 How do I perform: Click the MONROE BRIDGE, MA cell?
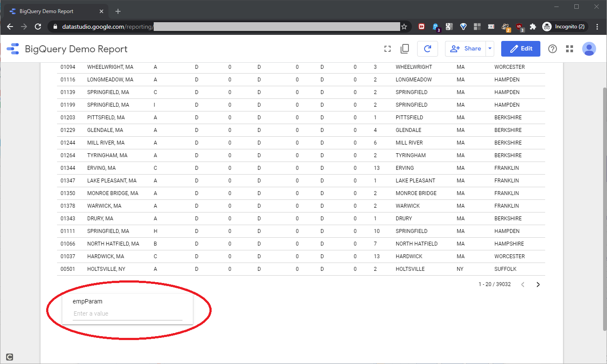pyautogui.click(x=113, y=193)
